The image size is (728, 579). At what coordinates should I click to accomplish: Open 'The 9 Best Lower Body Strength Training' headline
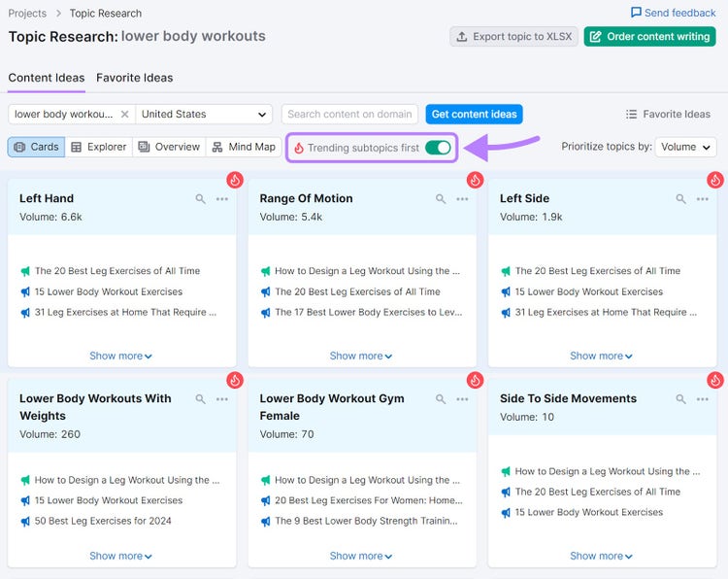click(x=366, y=522)
